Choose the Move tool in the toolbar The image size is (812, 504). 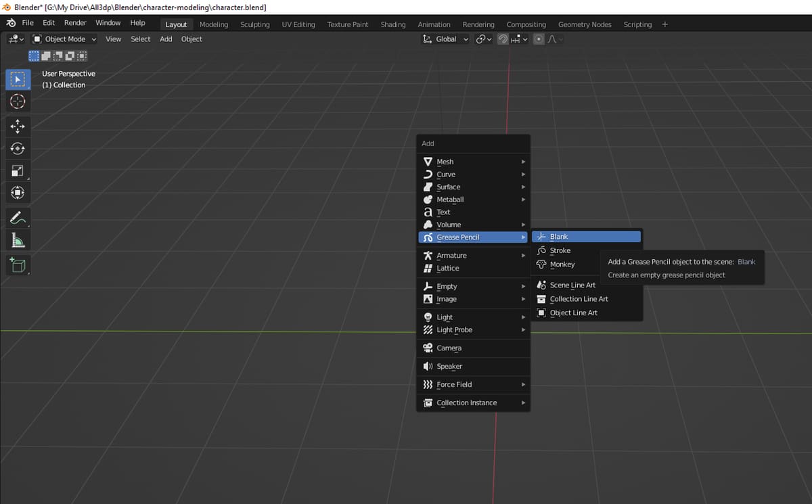[18, 127]
